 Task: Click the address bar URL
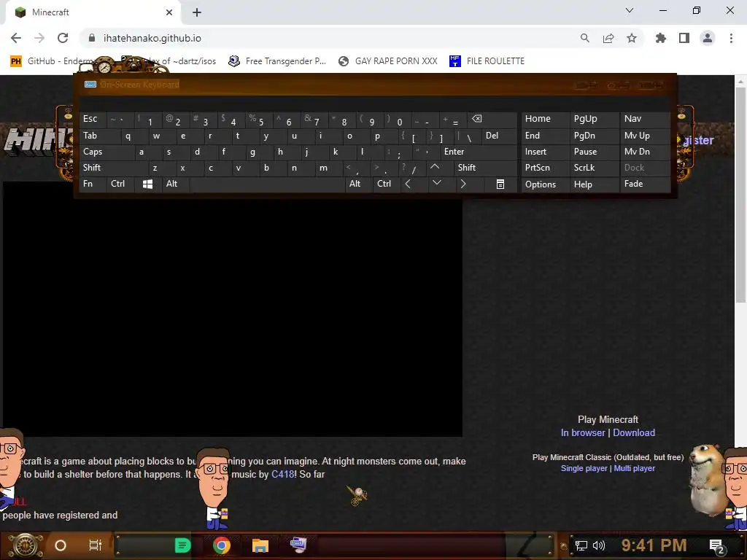coord(152,38)
